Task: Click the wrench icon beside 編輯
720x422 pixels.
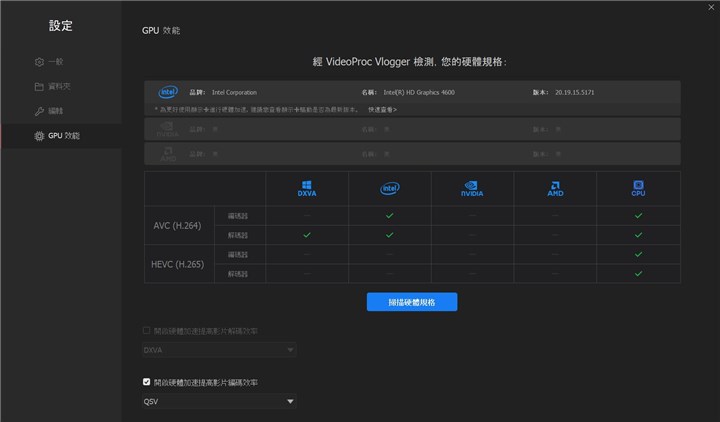Action: coord(39,111)
